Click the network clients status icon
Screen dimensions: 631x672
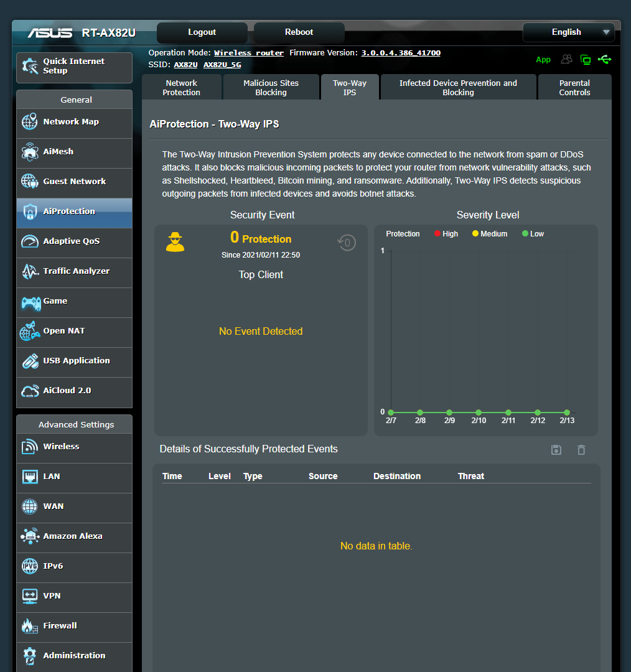point(585,60)
